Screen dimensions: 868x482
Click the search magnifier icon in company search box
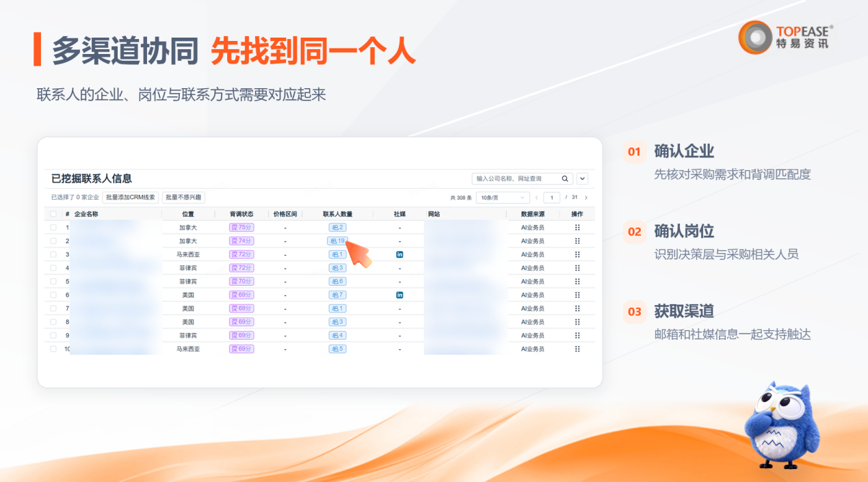click(565, 178)
